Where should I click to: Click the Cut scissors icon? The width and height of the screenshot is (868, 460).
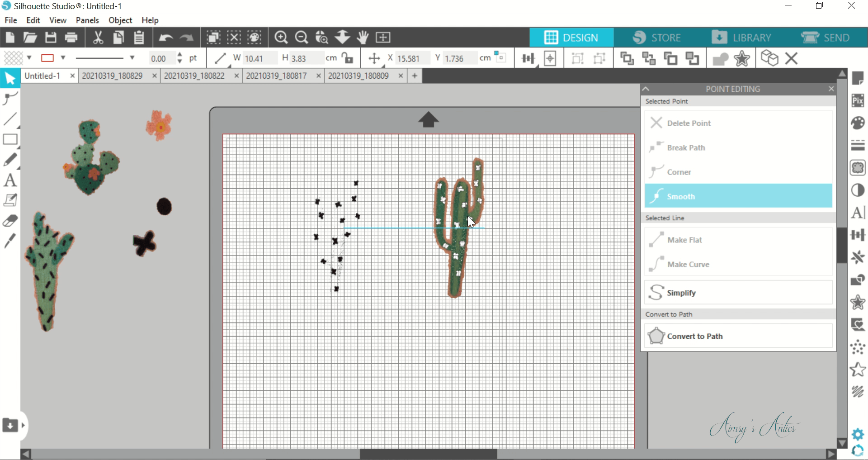(x=98, y=38)
